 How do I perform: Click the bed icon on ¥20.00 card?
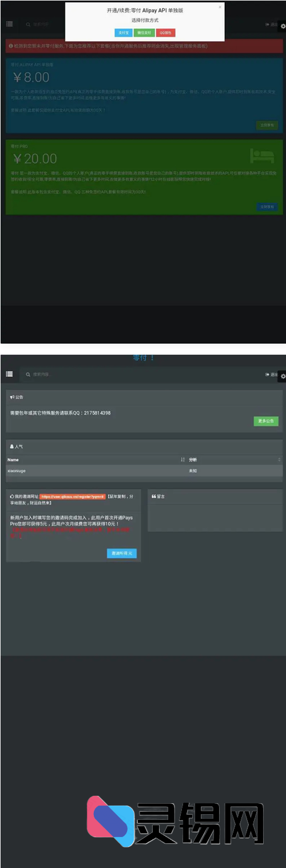[x=261, y=156]
